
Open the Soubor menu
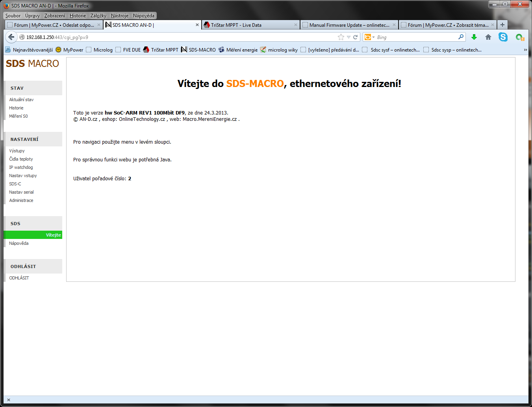click(x=13, y=16)
